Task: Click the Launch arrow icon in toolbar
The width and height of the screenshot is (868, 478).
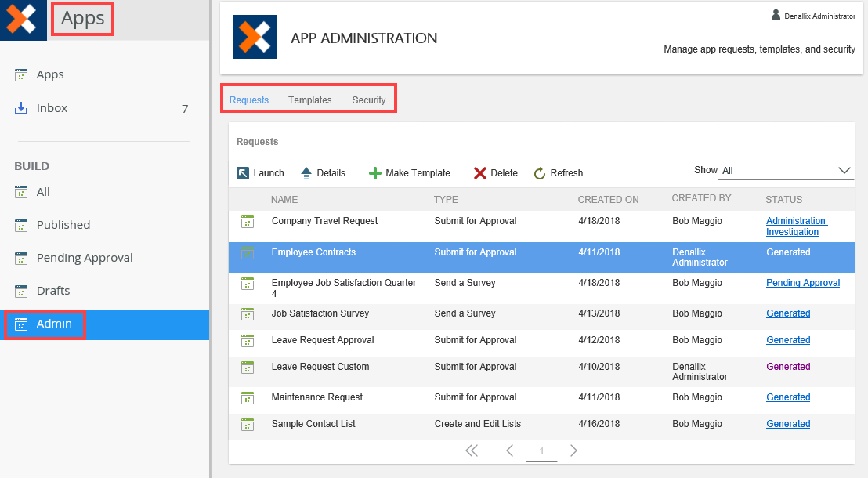Action: (243, 173)
